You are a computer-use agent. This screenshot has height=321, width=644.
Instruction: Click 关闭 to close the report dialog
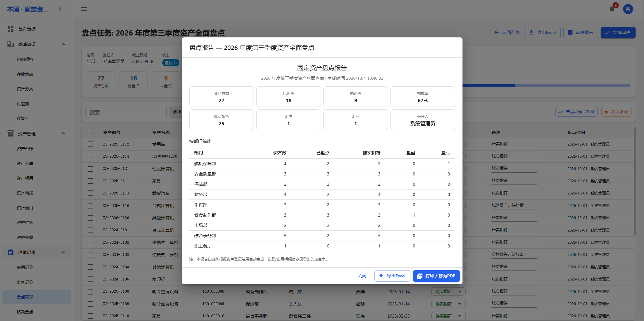click(x=362, y=276)
